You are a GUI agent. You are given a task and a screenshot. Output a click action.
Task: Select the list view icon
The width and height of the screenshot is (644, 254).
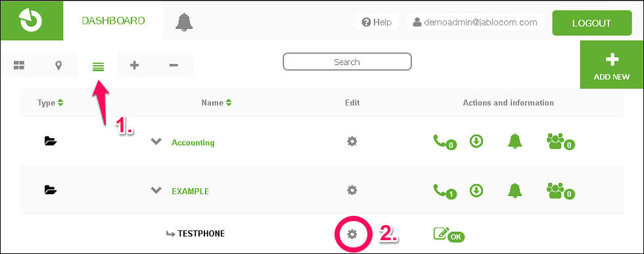click(98, 66)
